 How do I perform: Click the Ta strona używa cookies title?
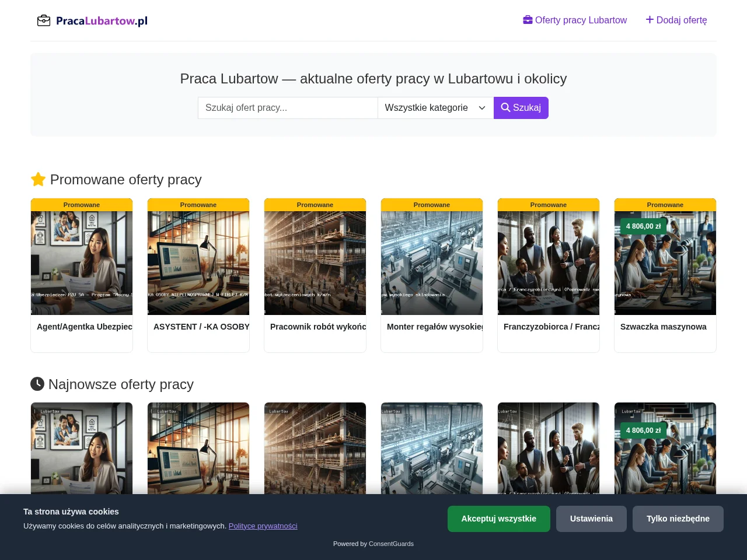click(71, 512)
